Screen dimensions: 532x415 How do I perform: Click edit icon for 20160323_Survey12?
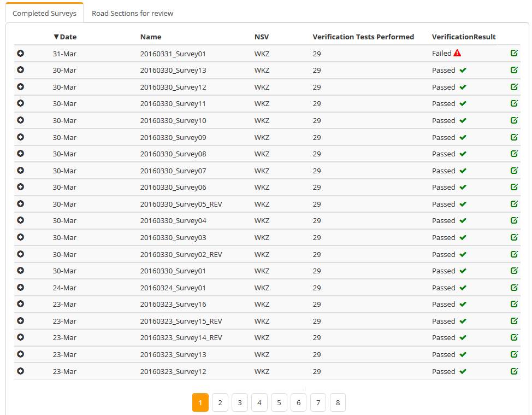click(514, 371)
